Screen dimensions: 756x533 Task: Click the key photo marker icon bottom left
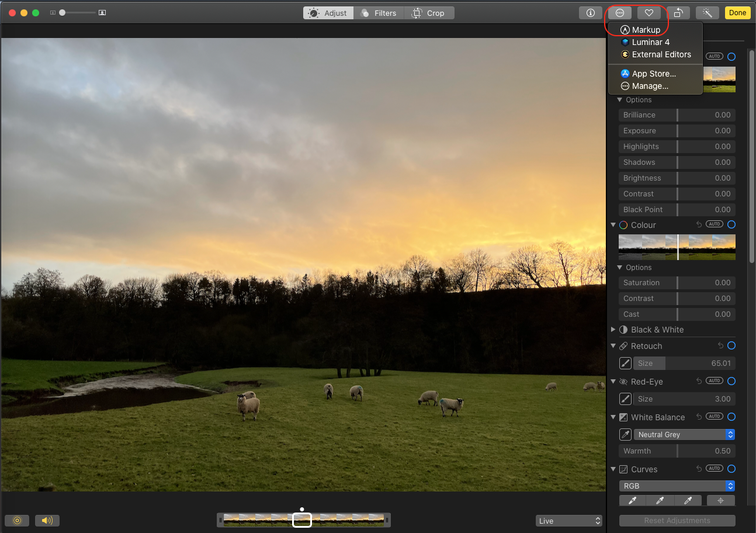click(16, 520)
